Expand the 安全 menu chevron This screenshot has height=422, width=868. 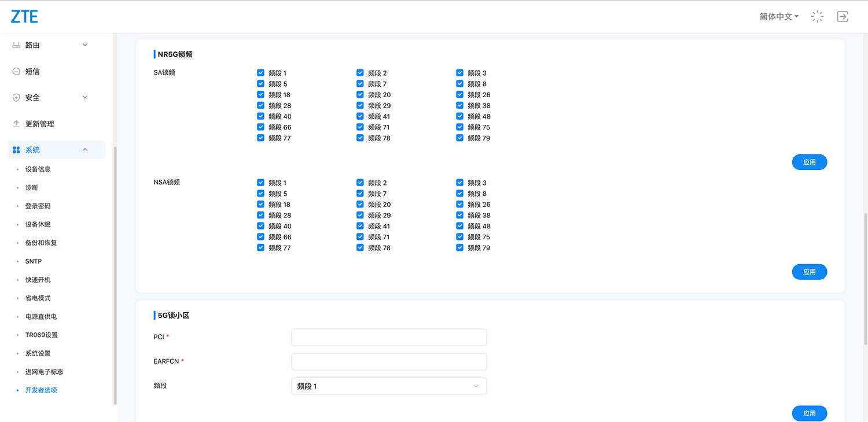click(85, 98)
